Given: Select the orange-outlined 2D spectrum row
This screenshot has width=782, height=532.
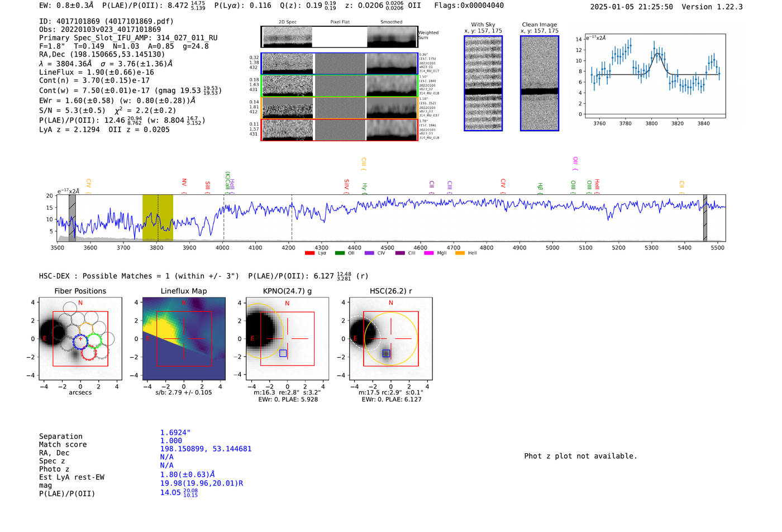Looking at the screenshot, I should click(340, 108).
